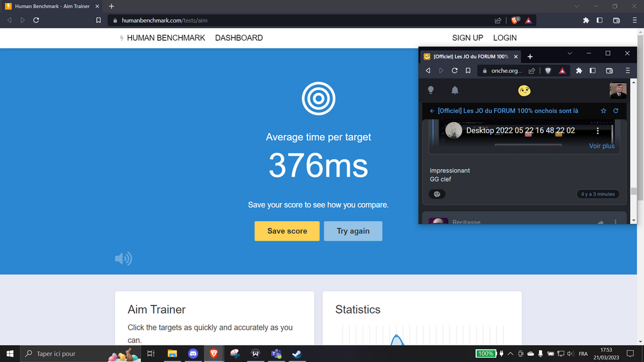Open Discord from the taskbar
Viewport: 644px width, 362px height.
tap(193, 354)
